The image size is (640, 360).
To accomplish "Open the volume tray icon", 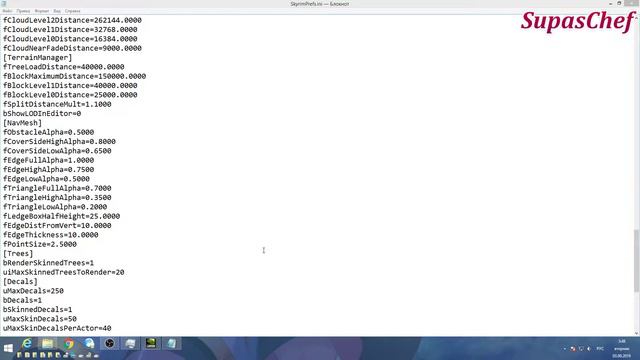I will coord(589,349).
